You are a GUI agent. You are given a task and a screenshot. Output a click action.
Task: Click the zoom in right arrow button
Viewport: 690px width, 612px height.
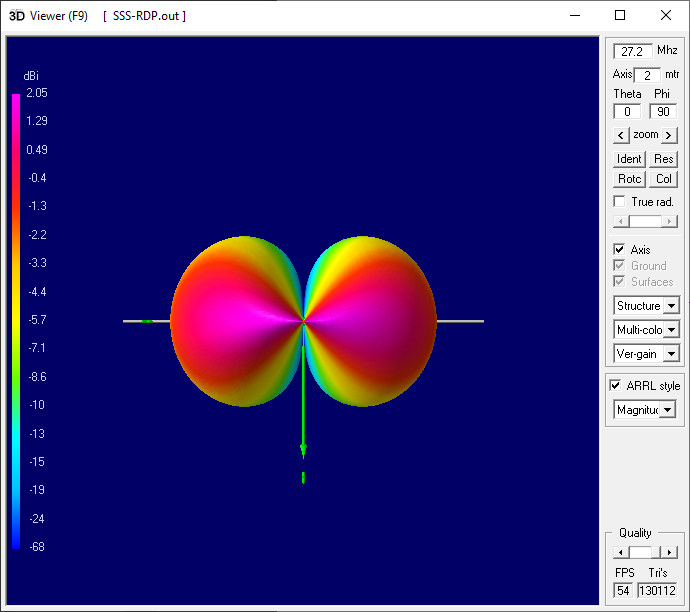coord(669,135)
